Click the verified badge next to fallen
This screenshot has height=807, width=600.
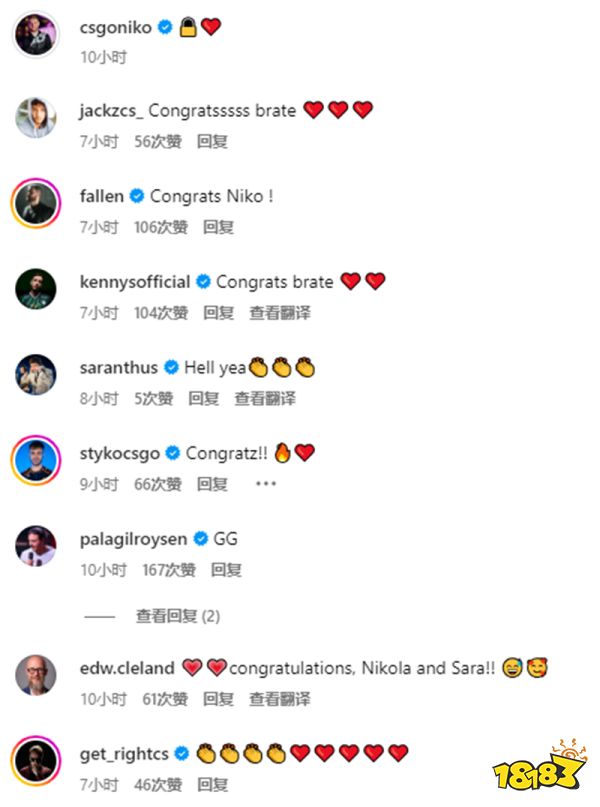[137, 196]
